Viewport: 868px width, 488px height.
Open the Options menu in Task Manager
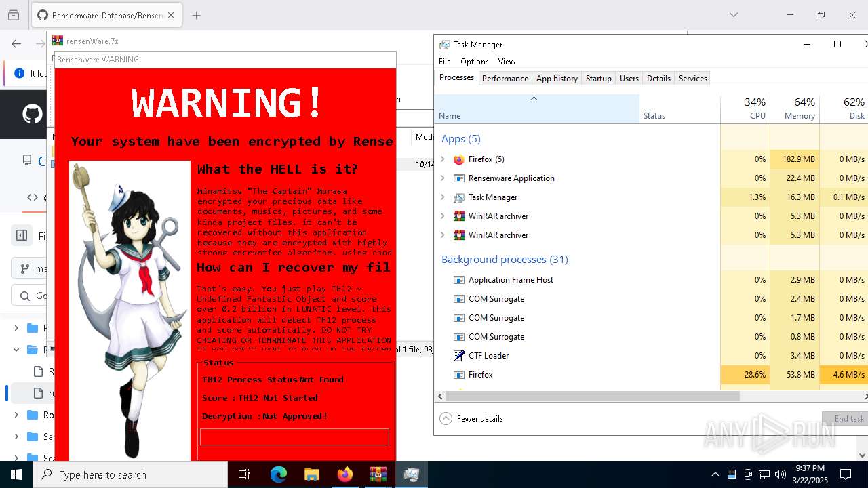pyautogui.click(x=475, y=62)
